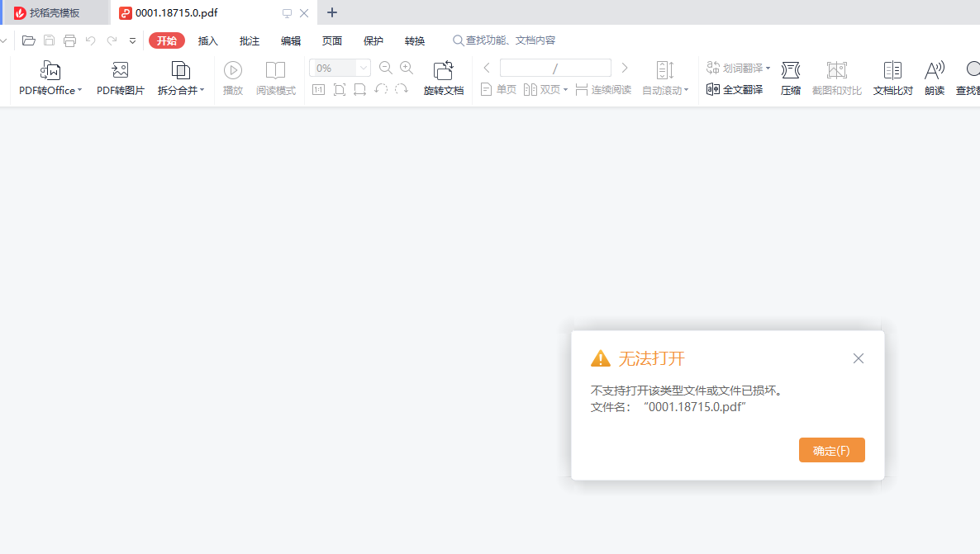Viewport: 980px width, 554px height.
Task: Click the open file folder icon
Action: point(29,40)
